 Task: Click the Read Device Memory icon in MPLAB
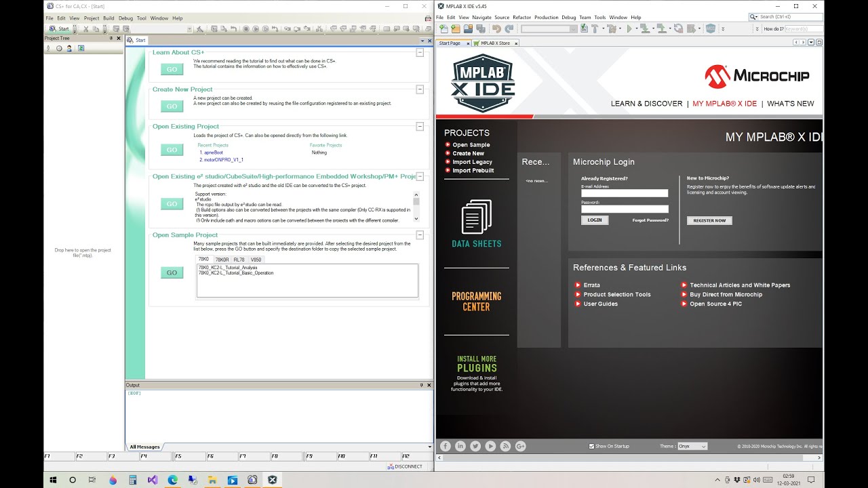point(662,29)
